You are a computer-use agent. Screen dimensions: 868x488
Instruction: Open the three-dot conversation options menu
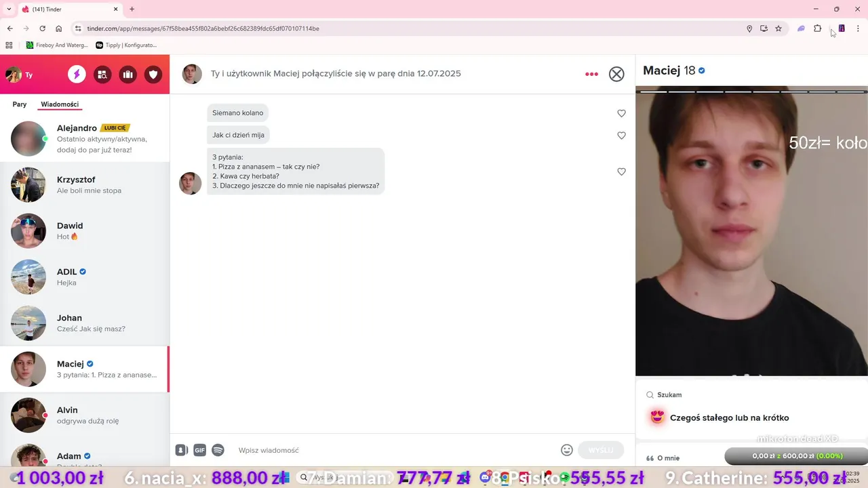pyautogui.click(x=591, y=74)
